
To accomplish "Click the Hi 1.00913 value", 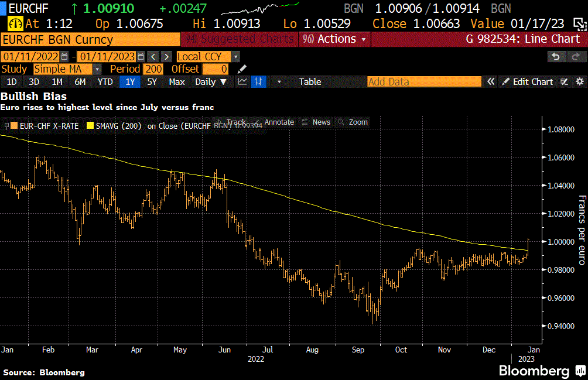I will point(227,24).
